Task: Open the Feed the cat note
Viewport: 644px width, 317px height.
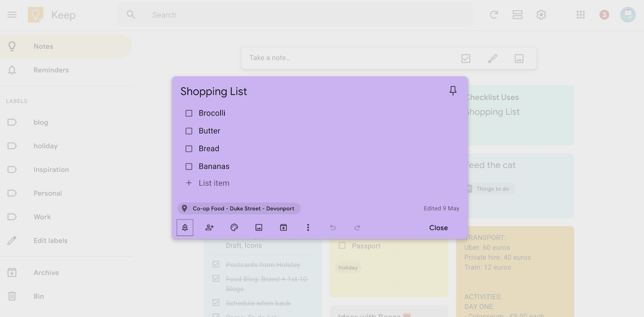Action: (521, 186)
